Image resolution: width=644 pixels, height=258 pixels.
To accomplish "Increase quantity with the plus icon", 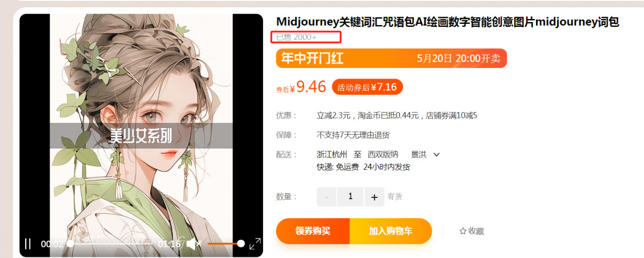I will [x=374, y=197].
